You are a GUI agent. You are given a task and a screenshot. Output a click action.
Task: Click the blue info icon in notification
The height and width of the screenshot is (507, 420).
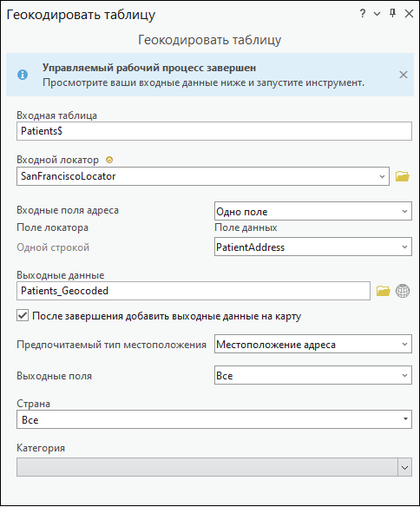coord(23,75)
